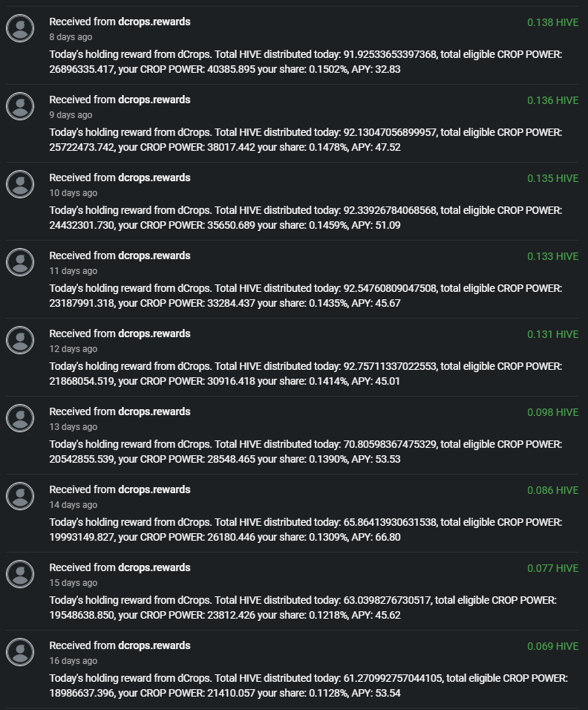Screen dimensions: 588x710
Task: Open dcrops.rewards link in 16 days ago entry
Action: 154,645
